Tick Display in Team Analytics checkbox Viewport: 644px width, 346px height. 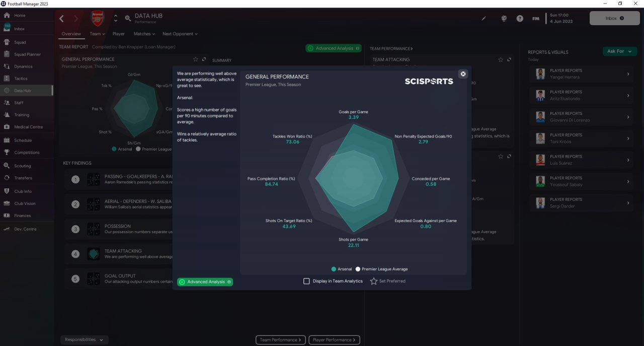click(x=306, y=281)
